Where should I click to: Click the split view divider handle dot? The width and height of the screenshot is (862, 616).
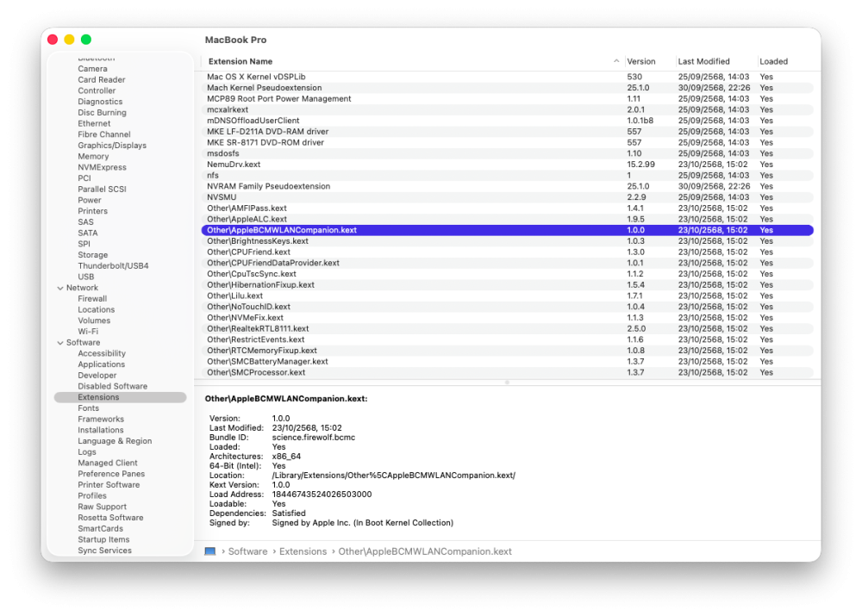(x=507, y=383)
